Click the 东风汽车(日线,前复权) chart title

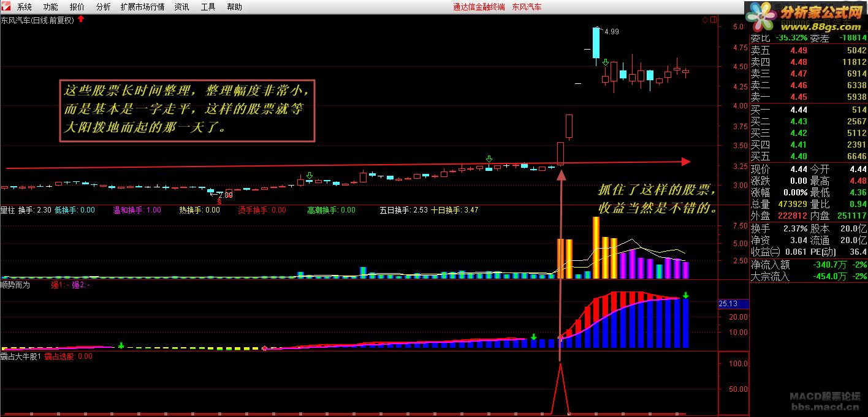37,20
